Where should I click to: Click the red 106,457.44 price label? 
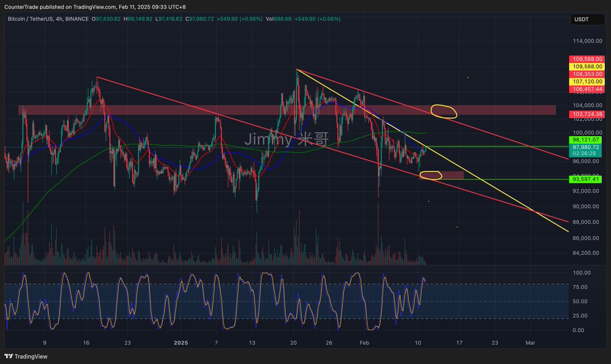coord(588,89)
